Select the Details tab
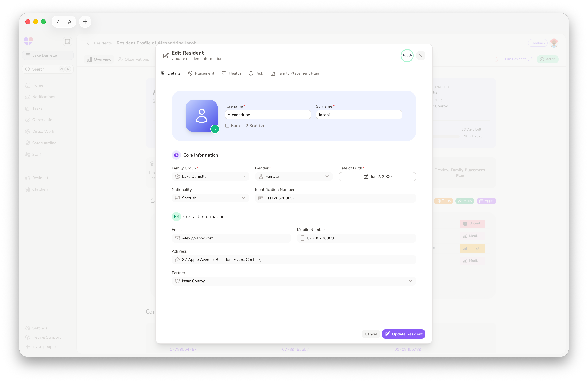Viewport: 588px width, 382px height. point(170,73)
